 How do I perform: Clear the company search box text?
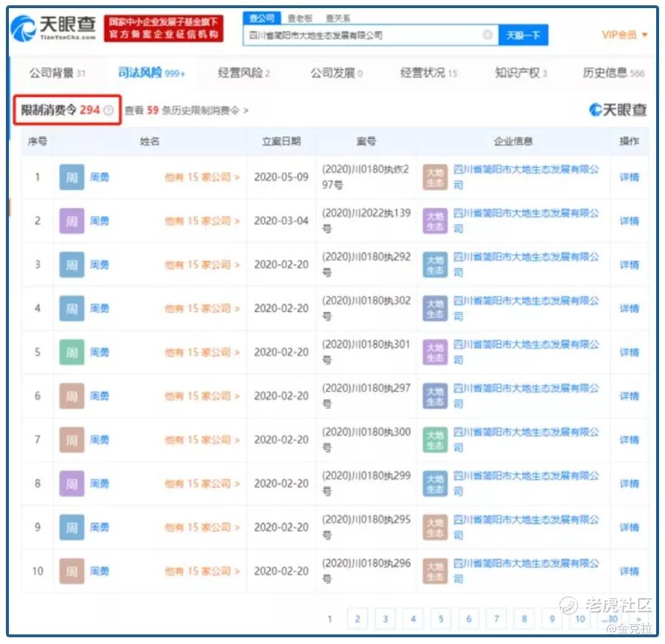click(488, 35)
